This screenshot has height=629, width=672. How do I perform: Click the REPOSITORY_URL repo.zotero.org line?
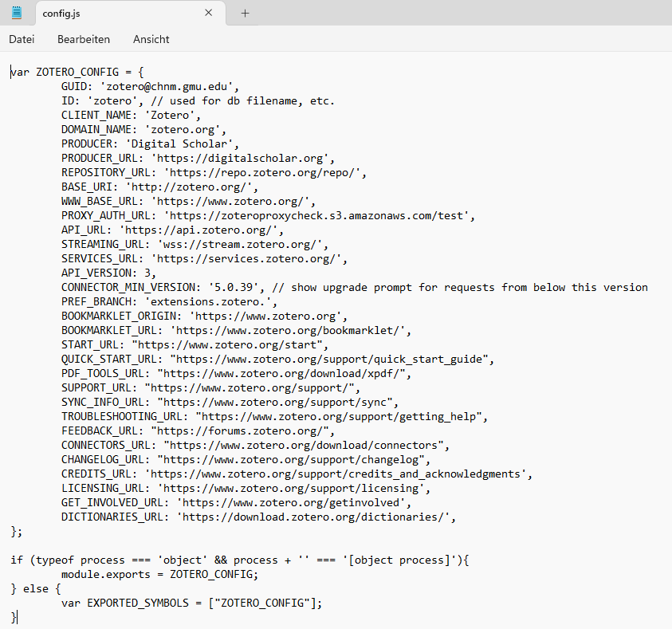[x=214, y=173]
